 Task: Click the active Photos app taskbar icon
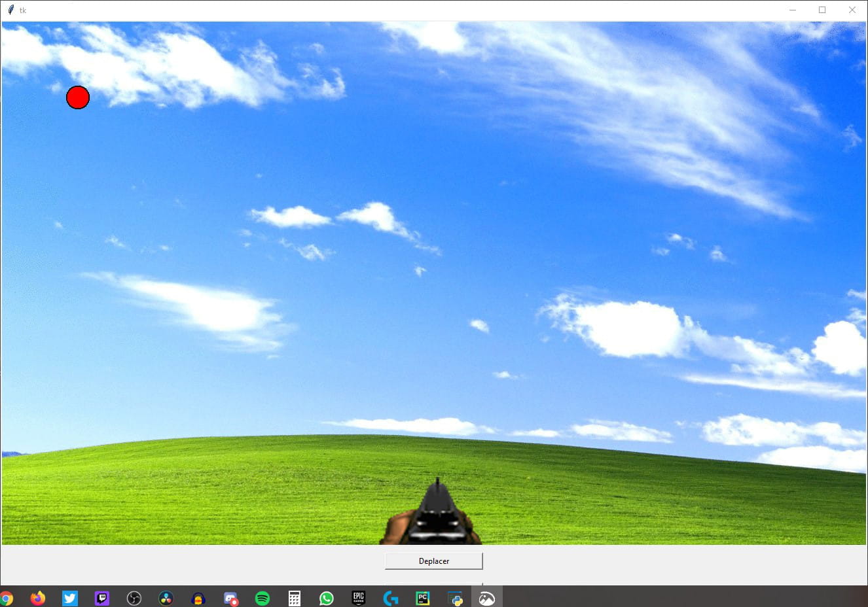(x=487, y=598)
